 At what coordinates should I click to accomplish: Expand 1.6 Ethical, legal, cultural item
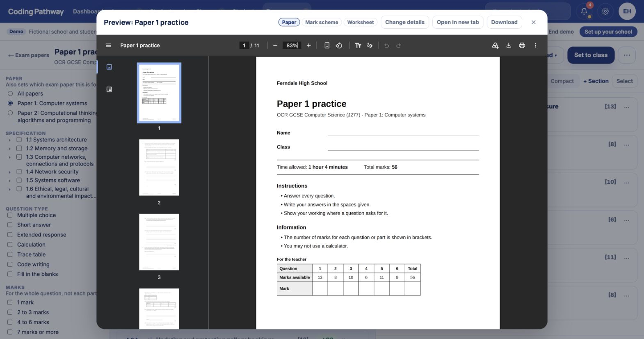[9, 189]
